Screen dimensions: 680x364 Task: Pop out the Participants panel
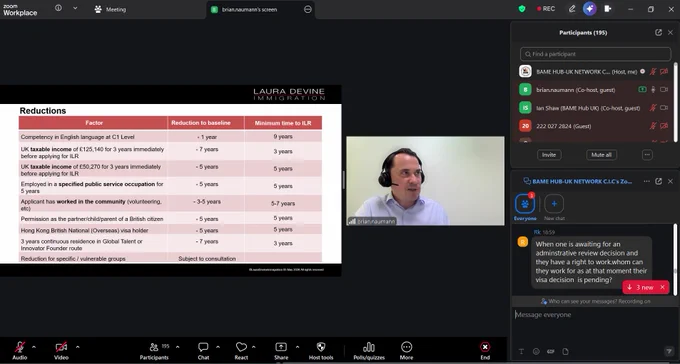click(658, 33)
